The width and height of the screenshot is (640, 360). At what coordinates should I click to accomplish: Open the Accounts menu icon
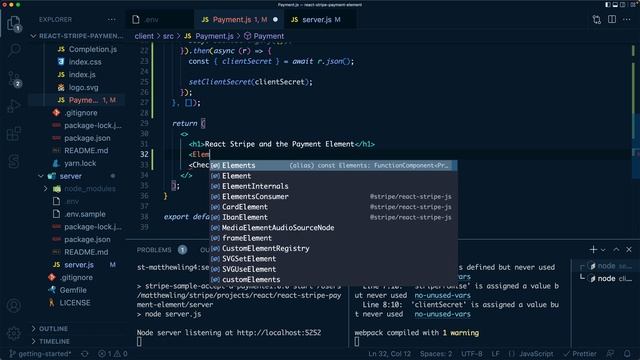(x=14, y=305)
